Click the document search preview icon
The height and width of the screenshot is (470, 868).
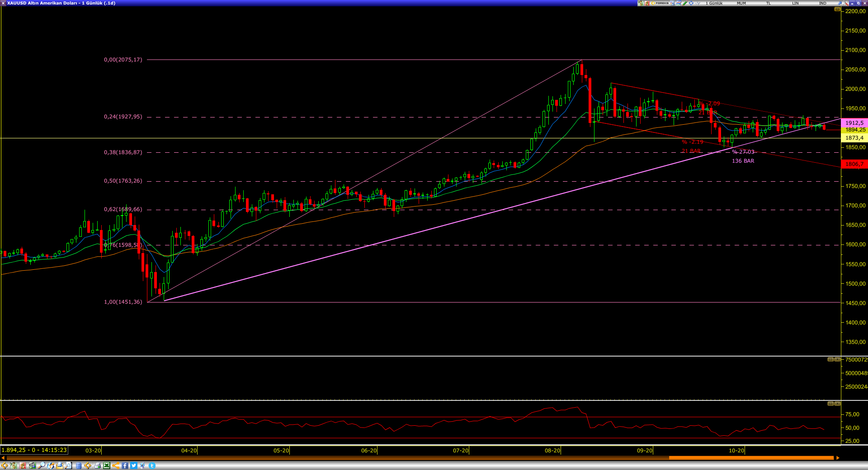point(69,465)
